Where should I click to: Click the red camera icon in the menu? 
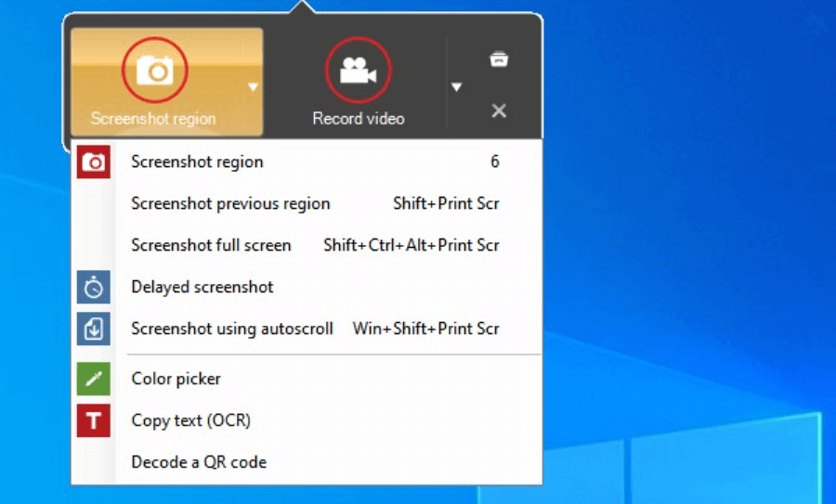point(94,162)
